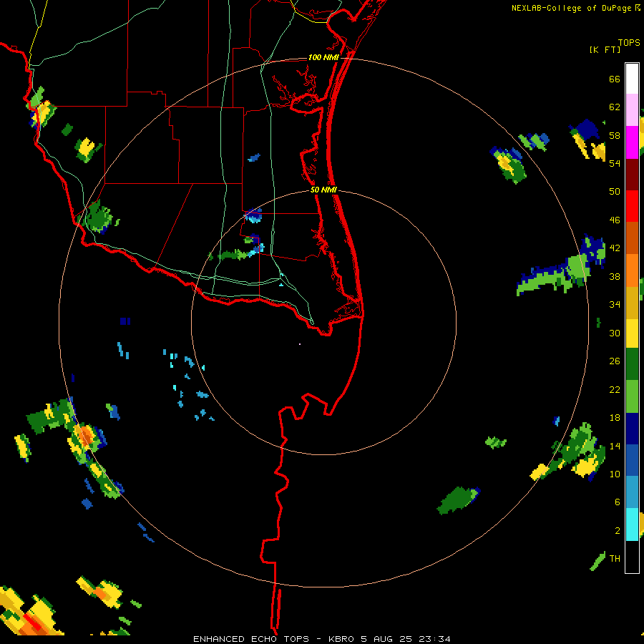Click the bright red legend swatch
Image resolution: width=644 pixels, height=644 pixels.
tap(632, 206)
